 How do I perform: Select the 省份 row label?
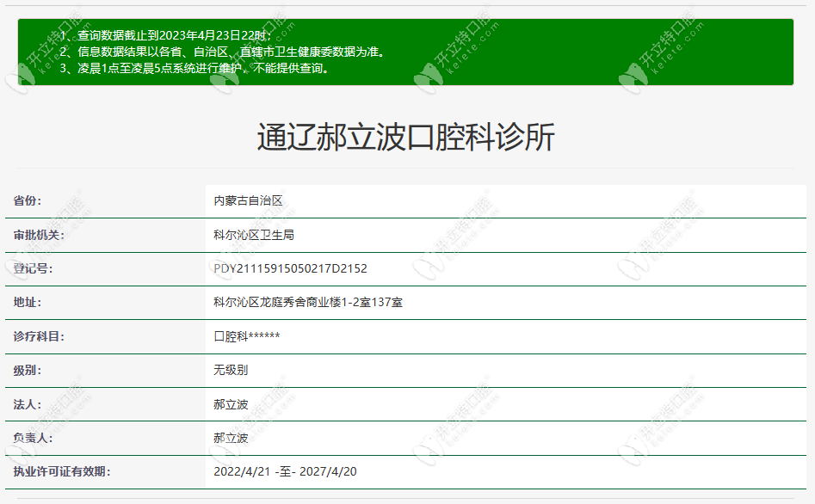point(27,200)
